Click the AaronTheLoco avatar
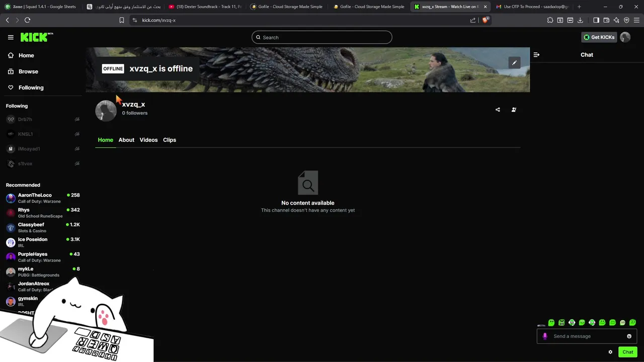Image resolution: width=644 pixels, height=362 pixels. point(11,198)
